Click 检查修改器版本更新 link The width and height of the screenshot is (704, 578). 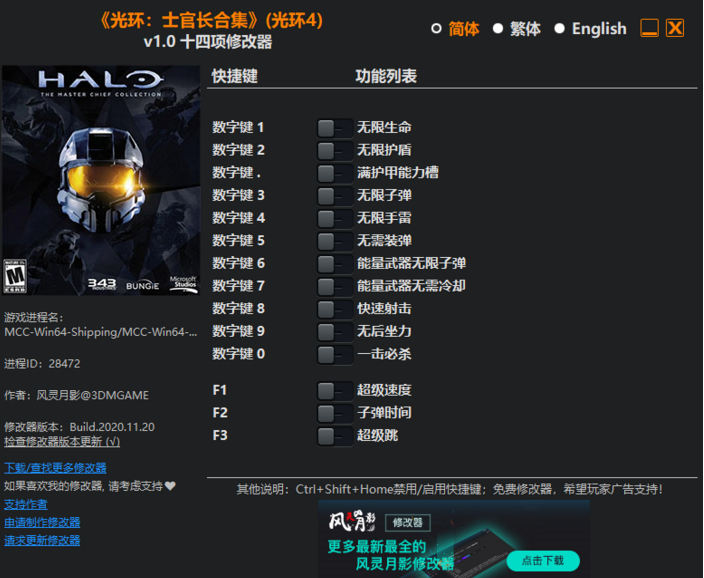(62, 441)
